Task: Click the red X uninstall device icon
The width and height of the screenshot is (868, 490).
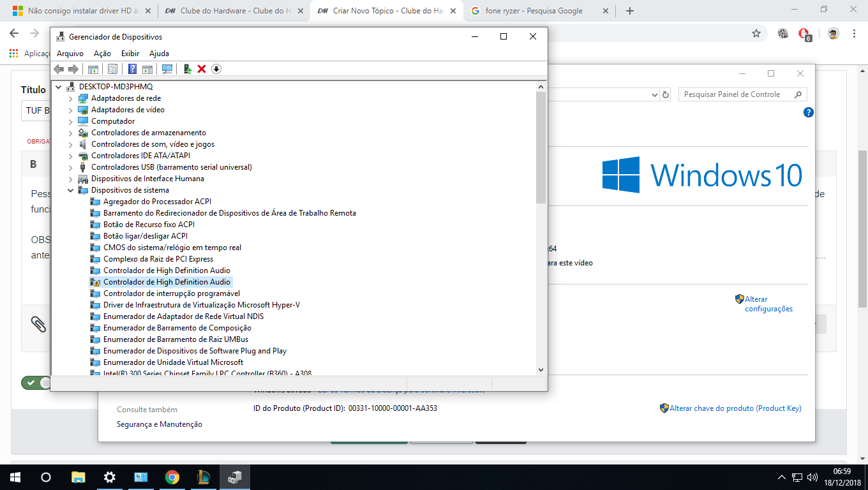Action: (202, 69)
